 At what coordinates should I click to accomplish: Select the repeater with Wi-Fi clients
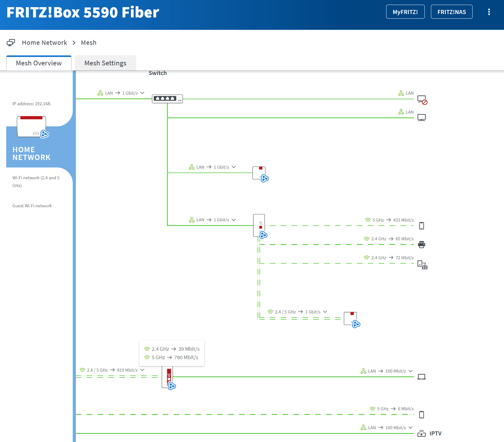[260, 226]
